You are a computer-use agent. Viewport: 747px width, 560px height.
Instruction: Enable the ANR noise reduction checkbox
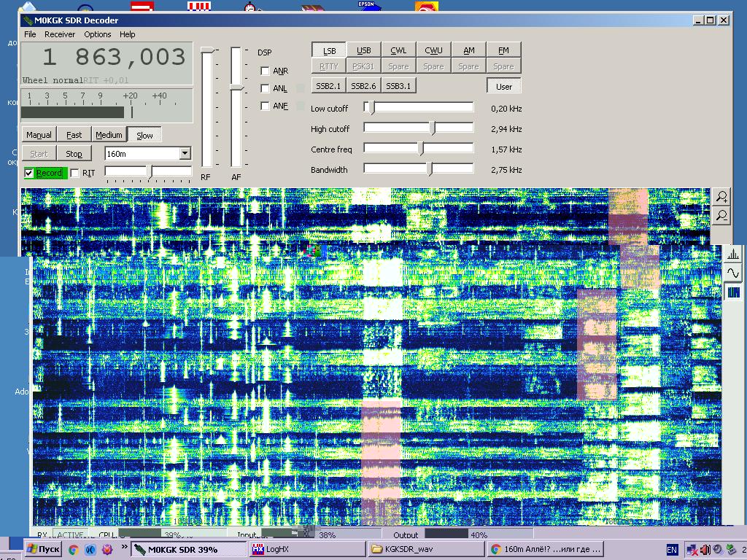tap(265, 71)
